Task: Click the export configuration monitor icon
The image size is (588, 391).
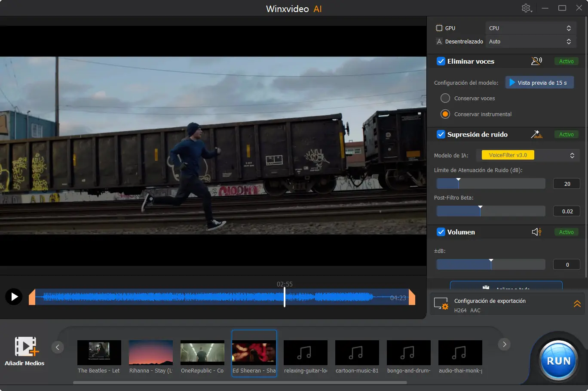Action: [441, 304]
